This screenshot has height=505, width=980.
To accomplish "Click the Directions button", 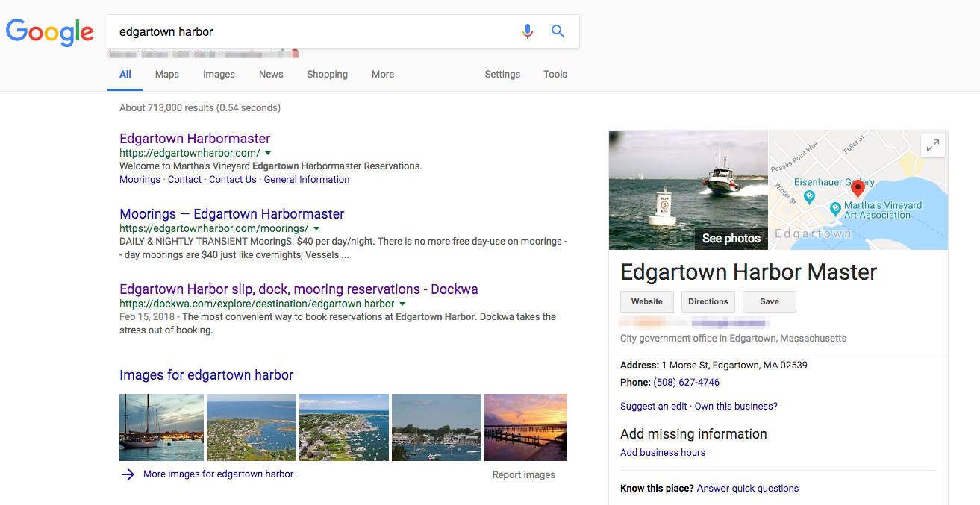I will tap(708, 301).
